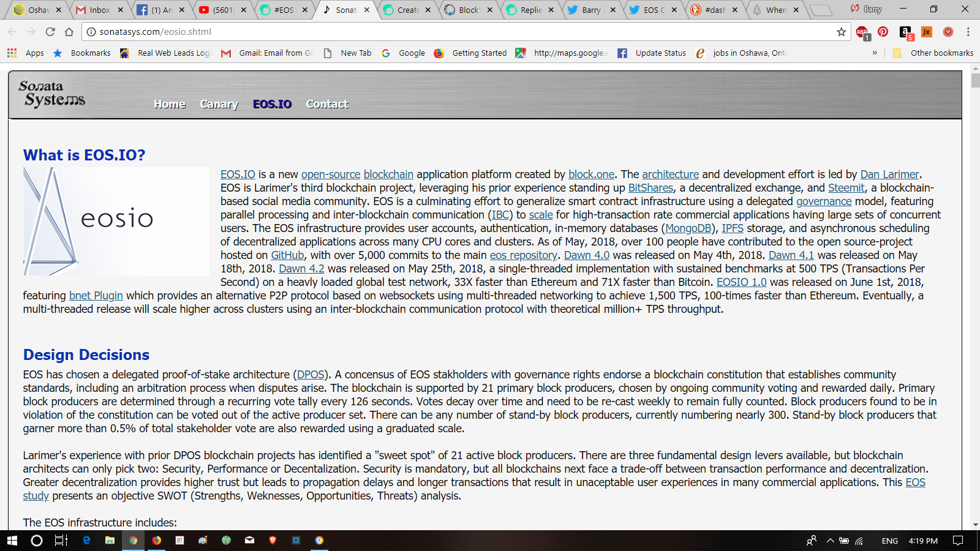Open the Action Center notifications icon

[958, 541]
